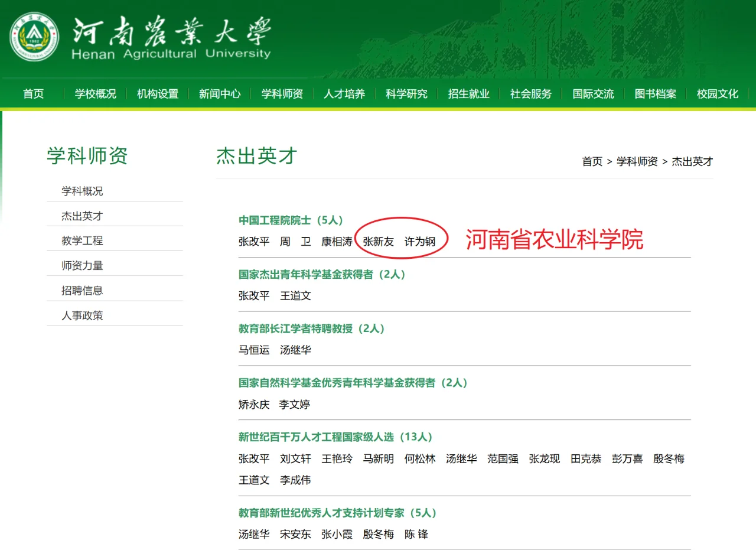The image size is (756, 550).
Task: Click 张改平 under 中国工程院院士
Action: coord(254,242)
